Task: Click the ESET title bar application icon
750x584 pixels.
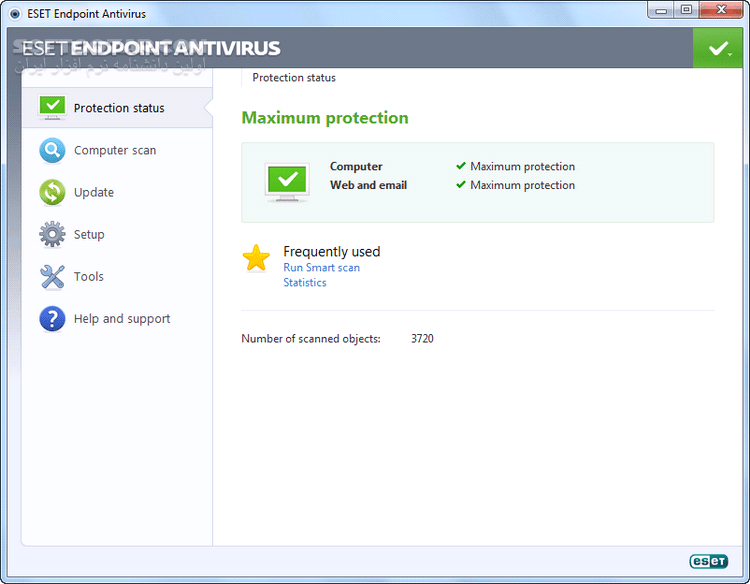Action: click(x=15, y=14)
